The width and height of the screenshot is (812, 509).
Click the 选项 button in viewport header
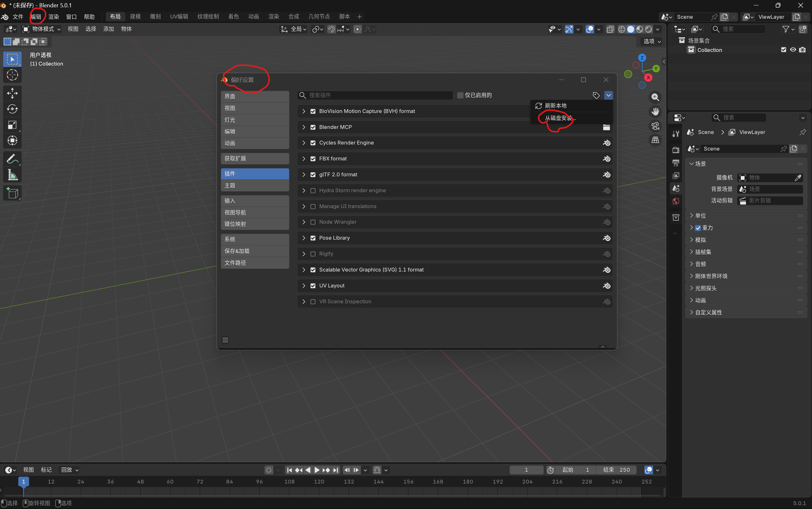point(652,41)
